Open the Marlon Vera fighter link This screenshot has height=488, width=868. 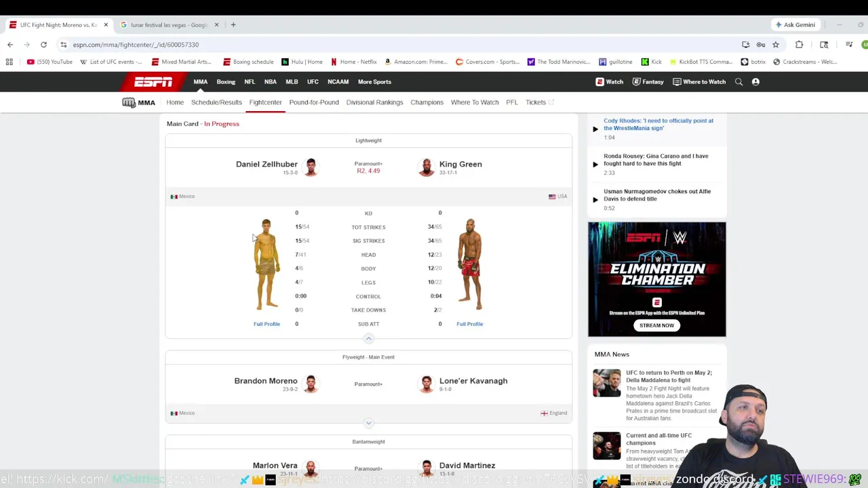click(x=275, y=466)
